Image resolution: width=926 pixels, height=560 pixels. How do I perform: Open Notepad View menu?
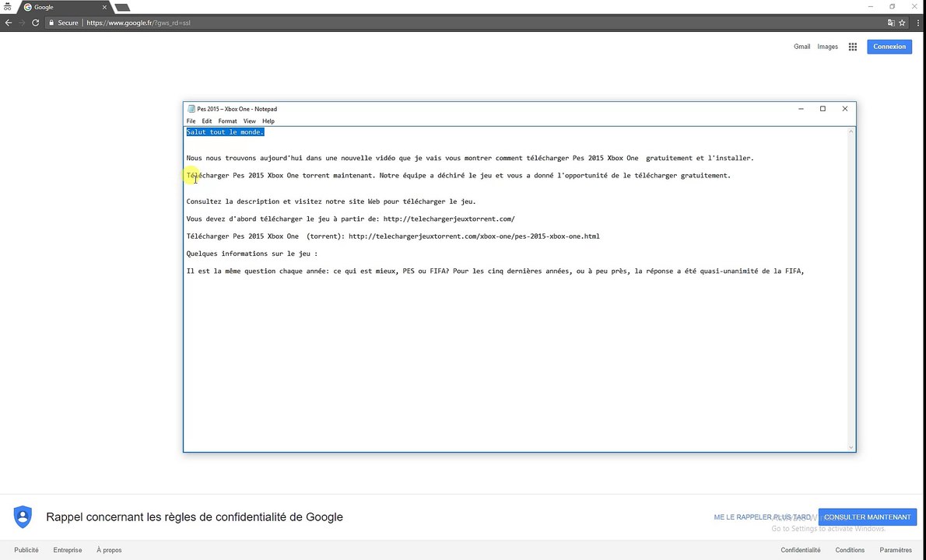tap(249, 121)
